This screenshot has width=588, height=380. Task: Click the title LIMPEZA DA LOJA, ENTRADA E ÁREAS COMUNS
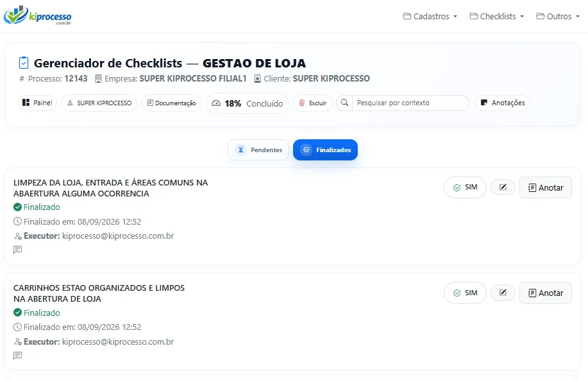[111, 188]
